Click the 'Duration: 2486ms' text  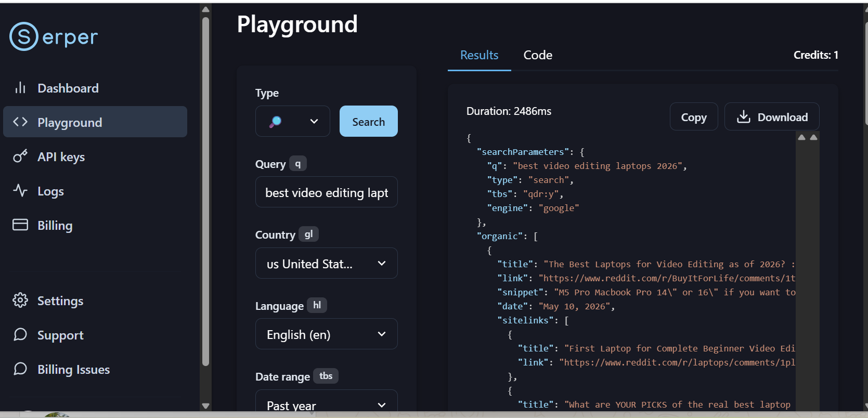(509, 111)
